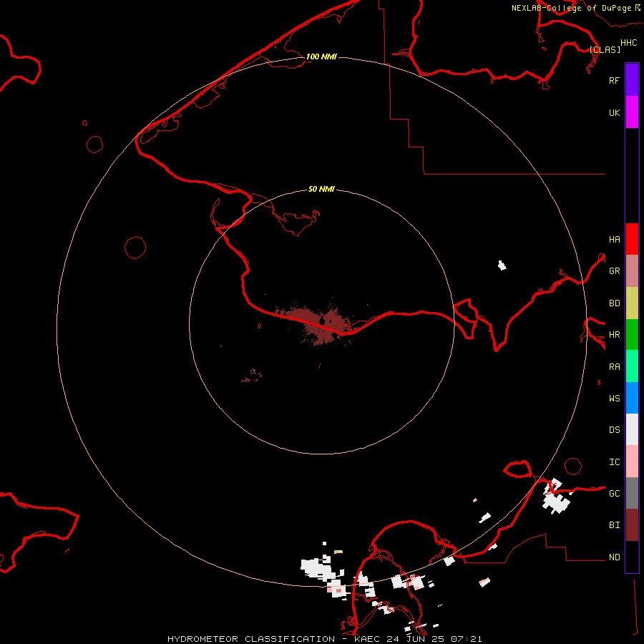This screenshot has height=644, width=644.
Task: Select the DS legend label
Action: (x=614, y=429)
